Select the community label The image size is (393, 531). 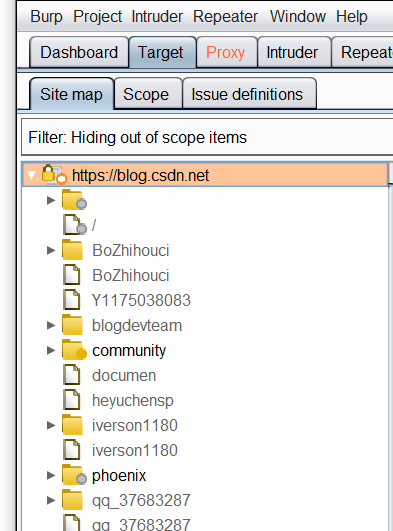pyautogui.click(x=129, y=351)
